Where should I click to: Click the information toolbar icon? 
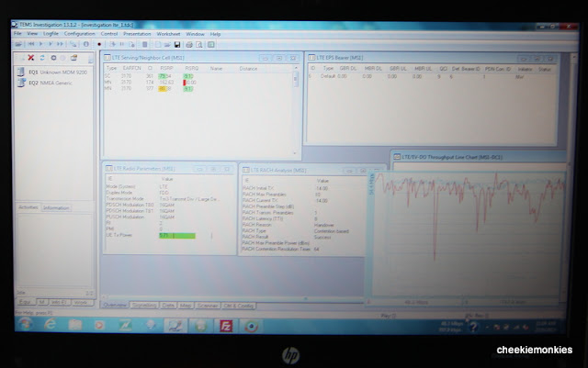point(85,44)
